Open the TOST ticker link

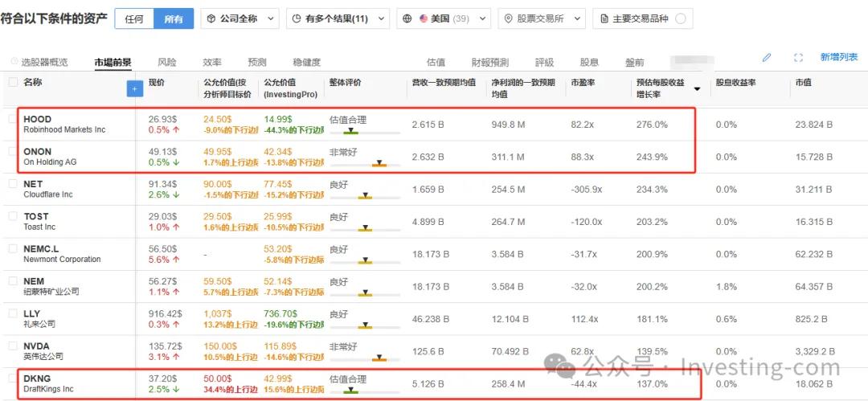pos(36,216)
